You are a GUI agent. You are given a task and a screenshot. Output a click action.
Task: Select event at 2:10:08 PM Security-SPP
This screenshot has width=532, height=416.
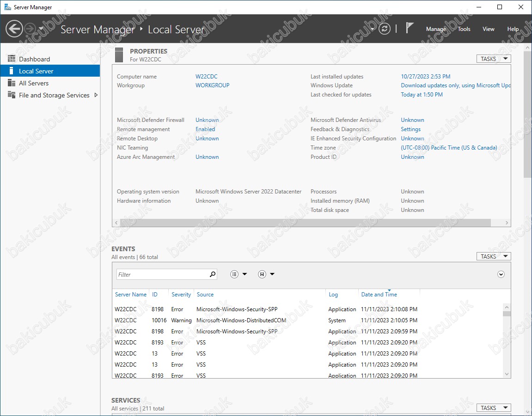click(308, 309)
